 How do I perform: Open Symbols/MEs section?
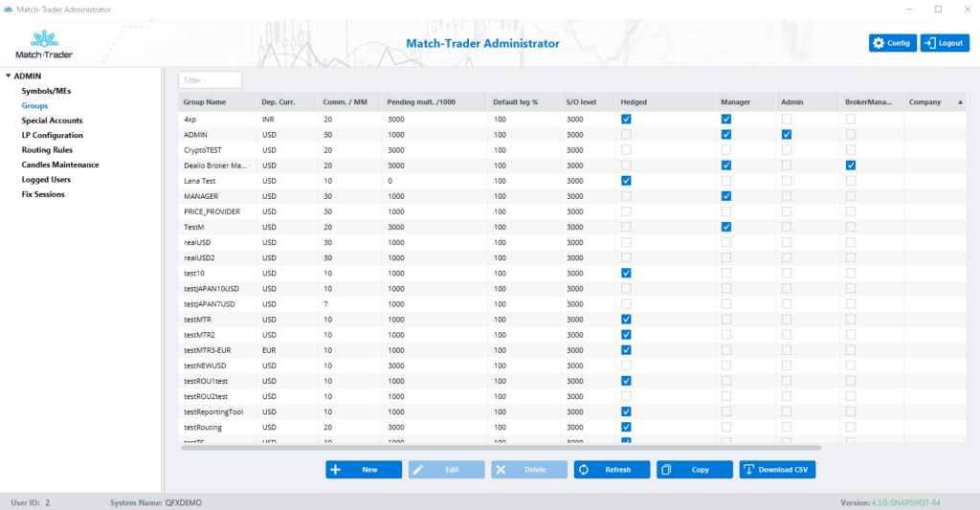point(46,91)
